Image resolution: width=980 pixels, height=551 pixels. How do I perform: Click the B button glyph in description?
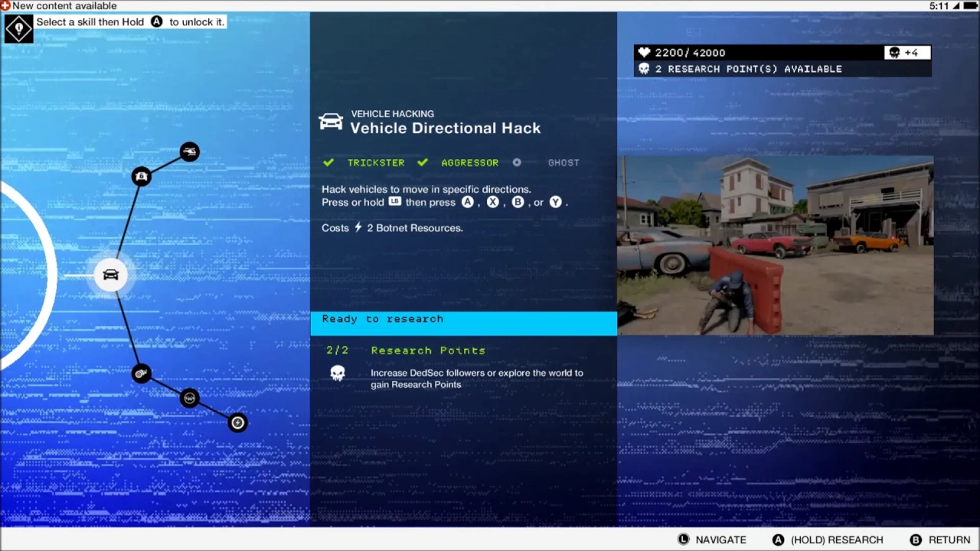(x=518, y=202)
